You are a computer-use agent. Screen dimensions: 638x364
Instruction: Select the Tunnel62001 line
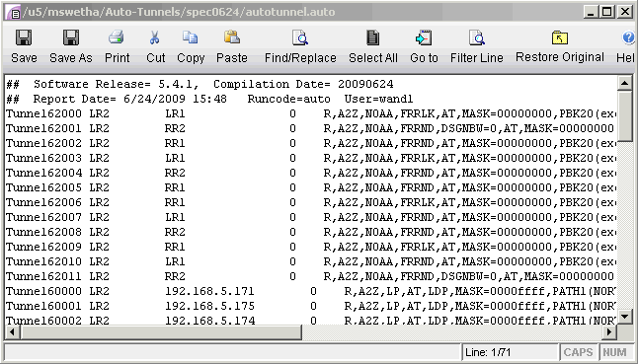(x=311, y=129)
